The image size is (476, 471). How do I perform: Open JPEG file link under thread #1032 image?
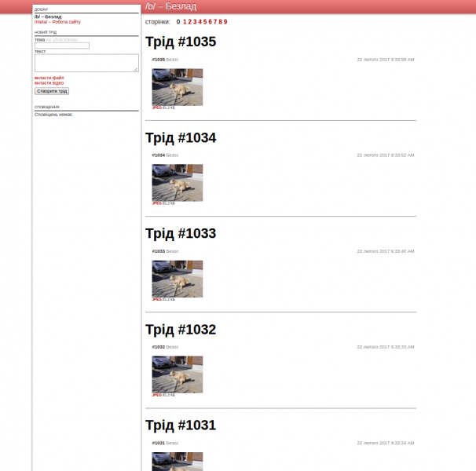point(156,395)
